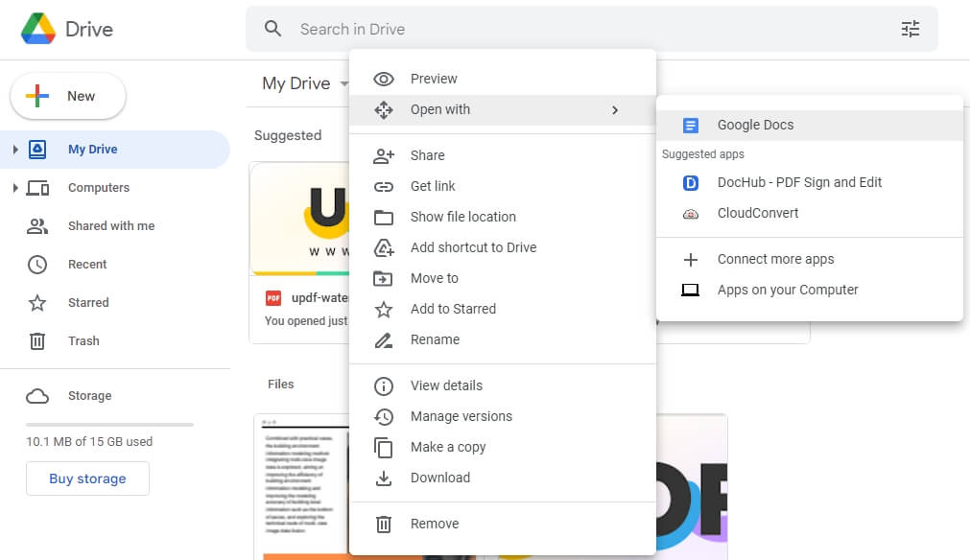Click the CloudConvert app icon
The width and height of the screenshot is (970, 560).
[x=691, y=214]
